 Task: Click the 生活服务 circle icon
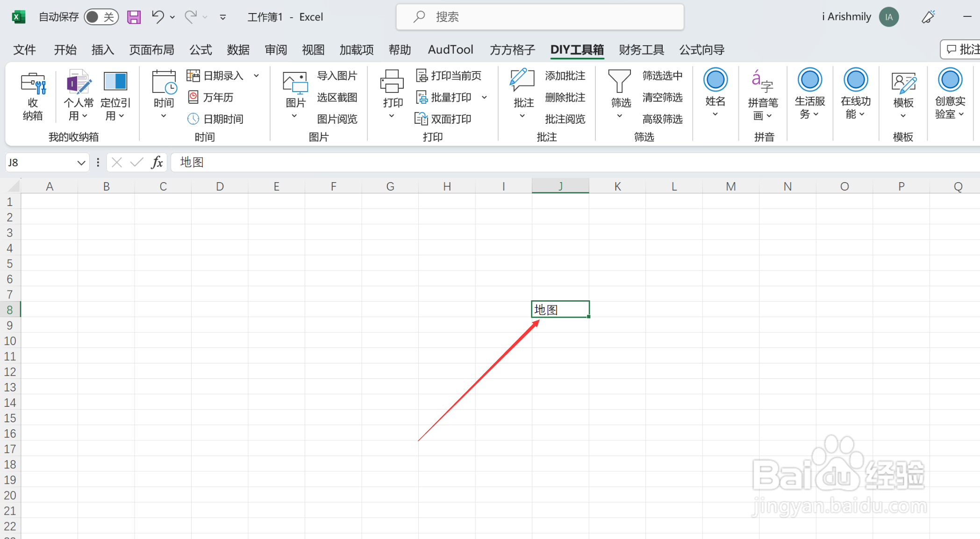810,80
